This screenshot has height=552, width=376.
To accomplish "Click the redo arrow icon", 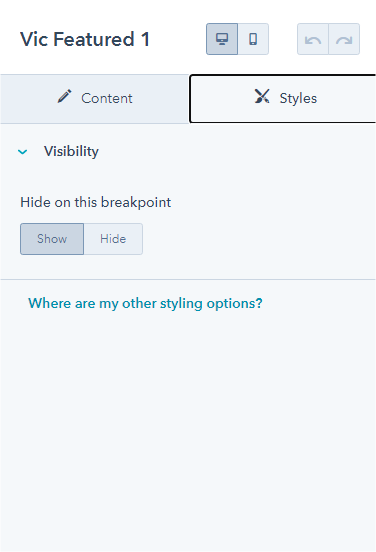I will point(344,39).
